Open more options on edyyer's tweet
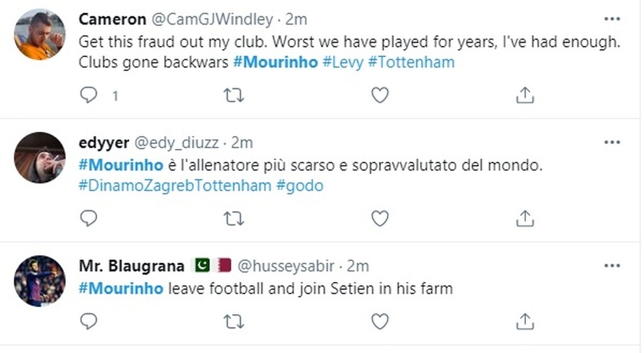 tap(611, 143)
